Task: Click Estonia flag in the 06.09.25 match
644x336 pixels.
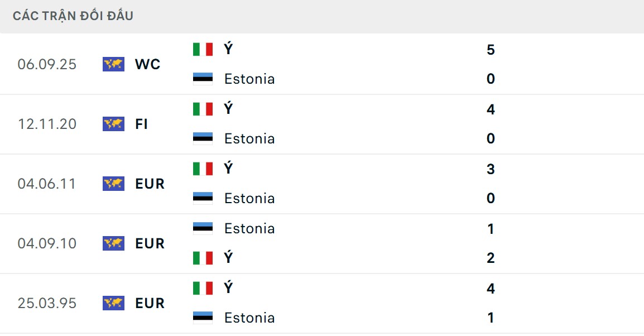Action: (x=203, y=79)
